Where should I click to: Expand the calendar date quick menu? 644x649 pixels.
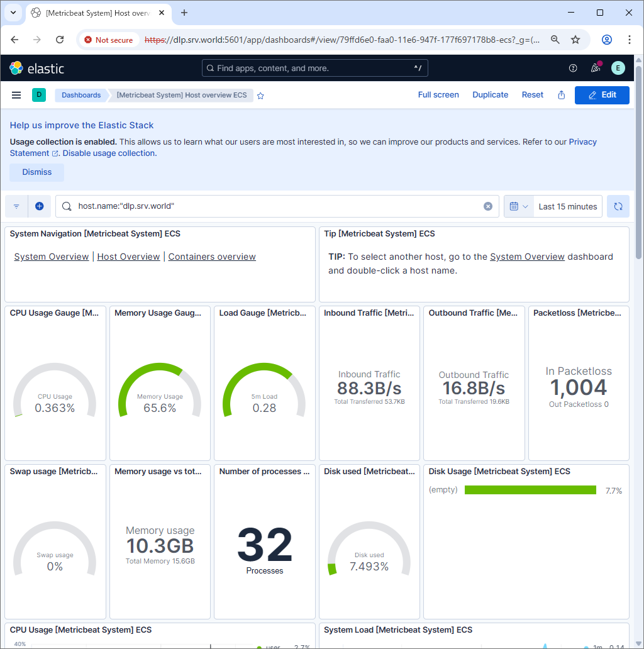pyautogui.click(x=518, y=206)
